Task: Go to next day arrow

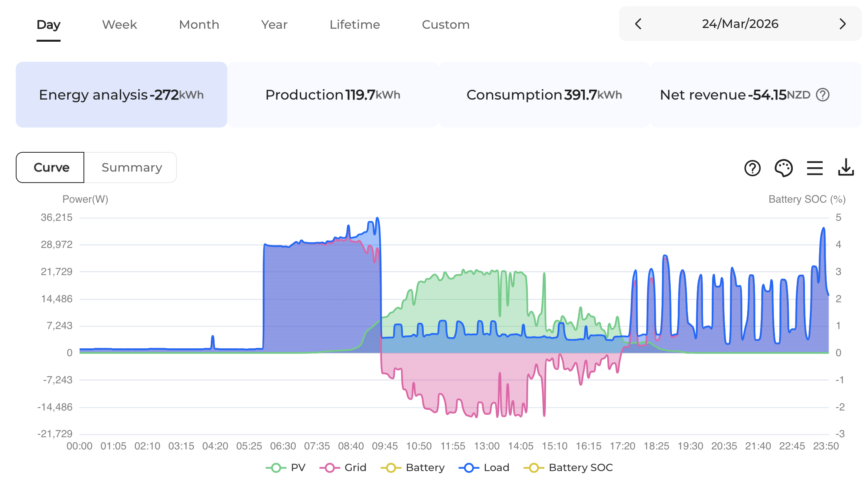Action: click(842, 24)
